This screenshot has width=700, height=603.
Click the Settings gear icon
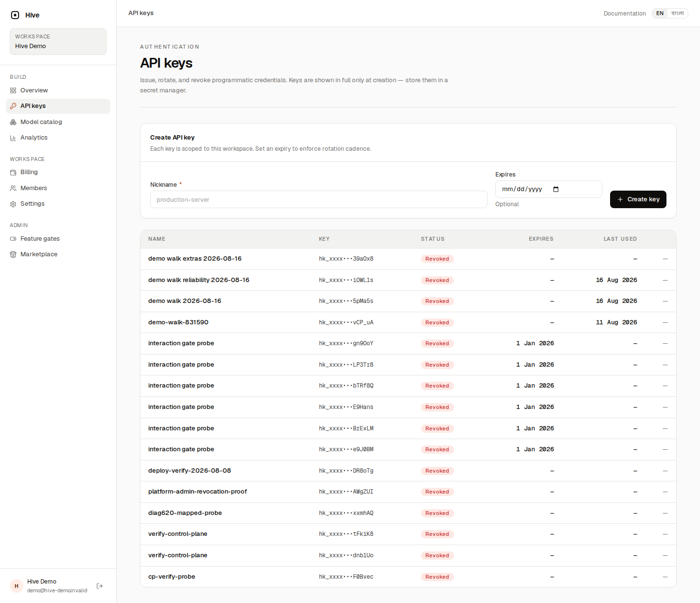tap(13, 204)
